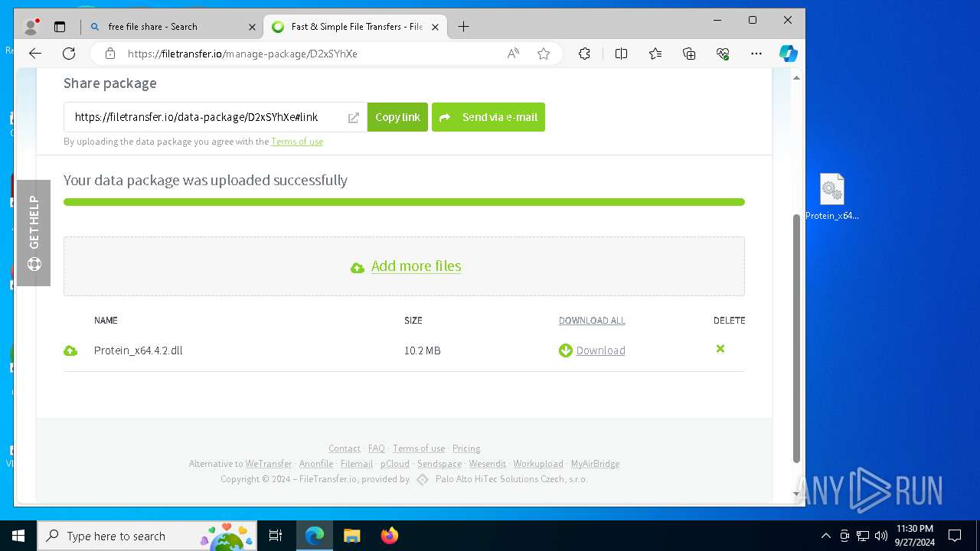Click the page vertical scrollbar thumb
The height and width of the screenshot is (551, 980).
pos(796,338)
